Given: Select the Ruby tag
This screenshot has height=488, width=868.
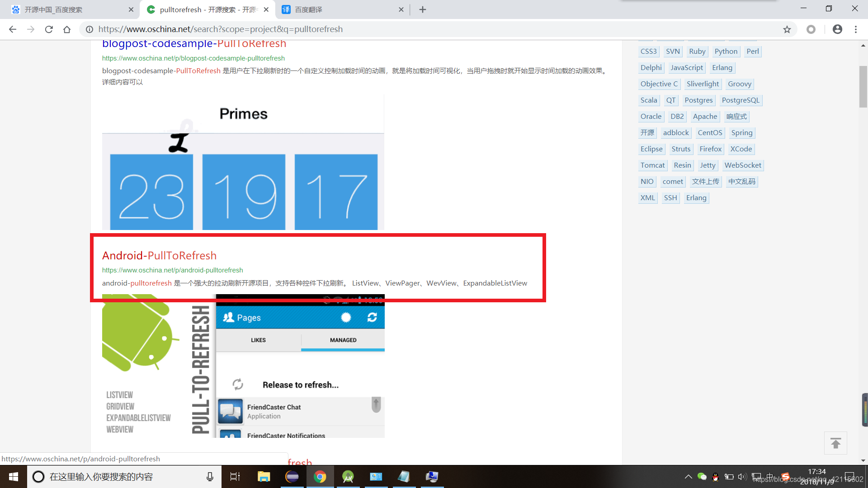Looking at the screenshot, I should pos(697,52).
